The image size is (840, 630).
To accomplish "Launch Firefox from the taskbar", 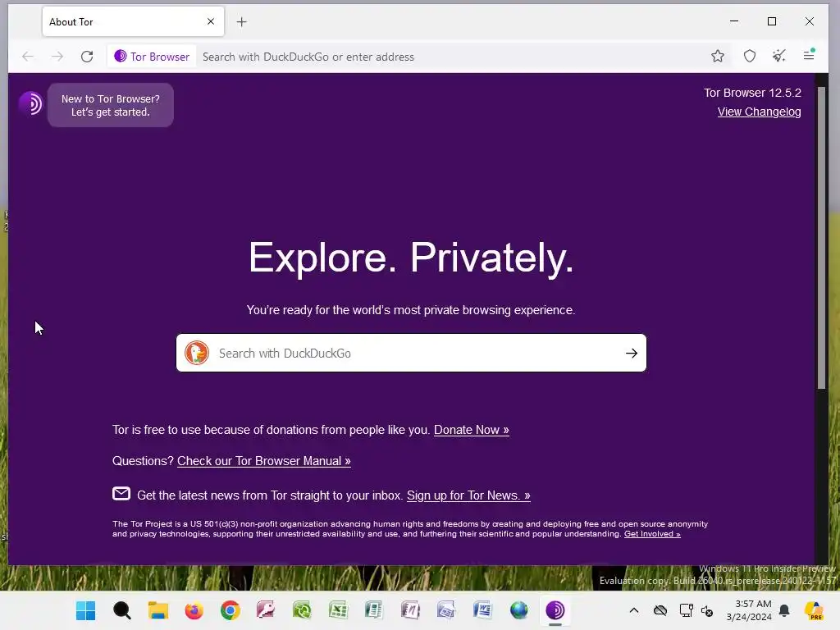I will pyautogui.click(x=194, y=610).
